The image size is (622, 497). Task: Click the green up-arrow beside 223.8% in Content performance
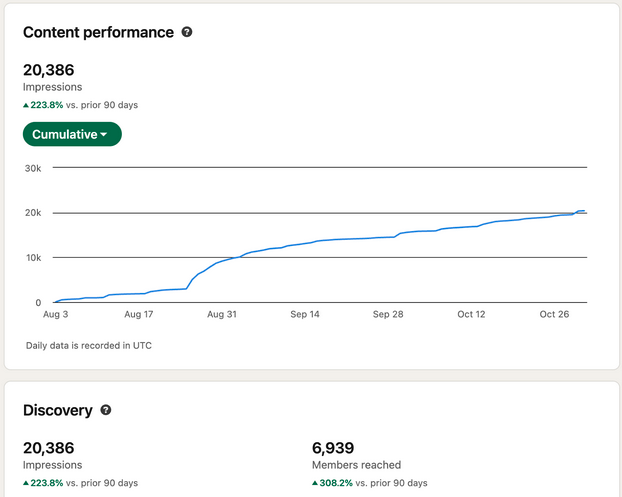[26, 105]
